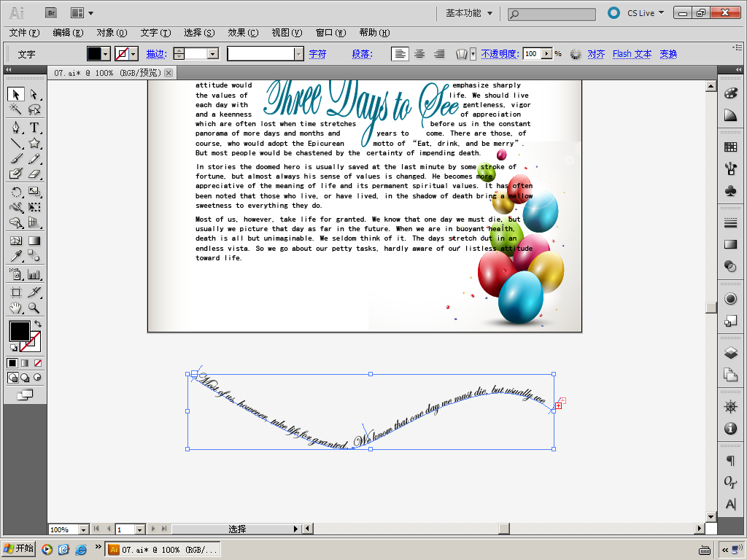Select the Lasso tool
This screenshot has width=747, height=560.
(34, 109)
